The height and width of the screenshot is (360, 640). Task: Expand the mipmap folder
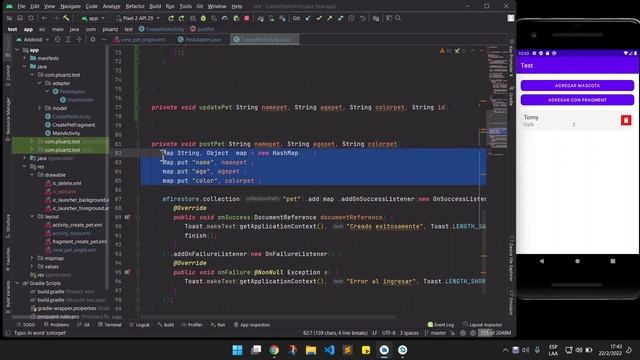(32, 258)
